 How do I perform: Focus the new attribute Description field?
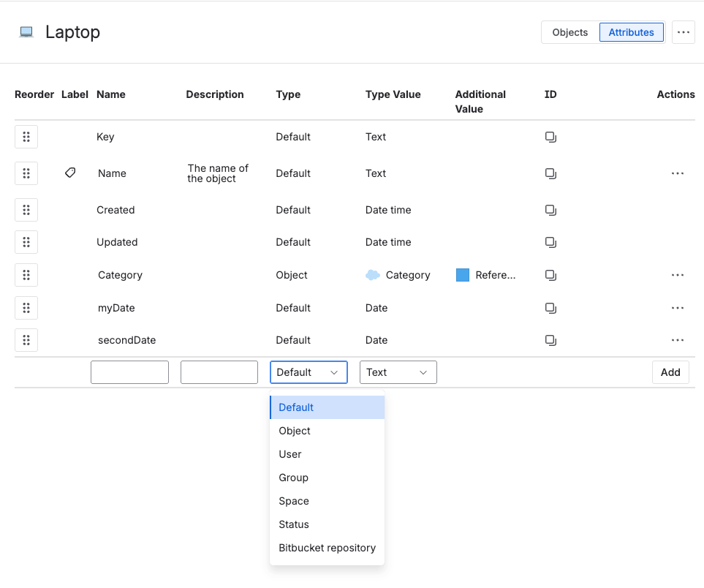[x=219, y=372]
